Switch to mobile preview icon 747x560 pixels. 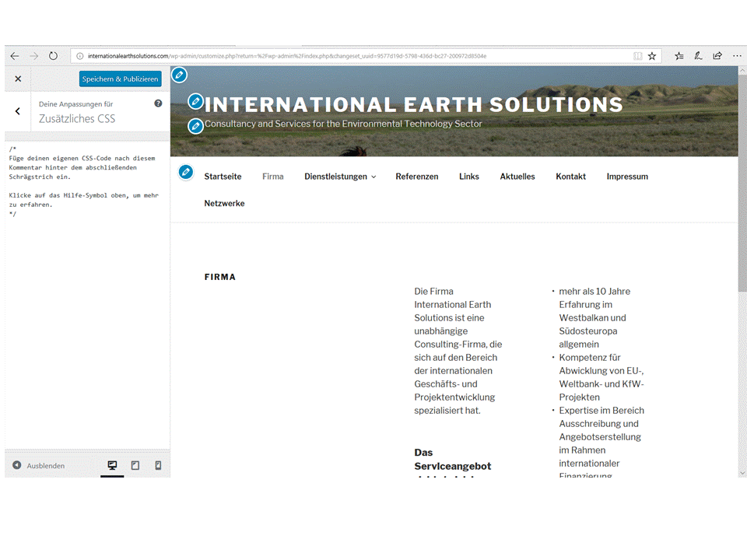158,465
